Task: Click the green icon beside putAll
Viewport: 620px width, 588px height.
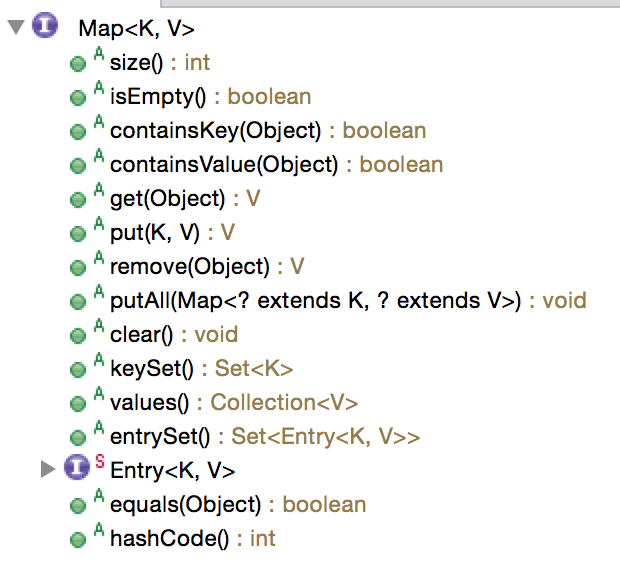Action: (x=78, y=301)
